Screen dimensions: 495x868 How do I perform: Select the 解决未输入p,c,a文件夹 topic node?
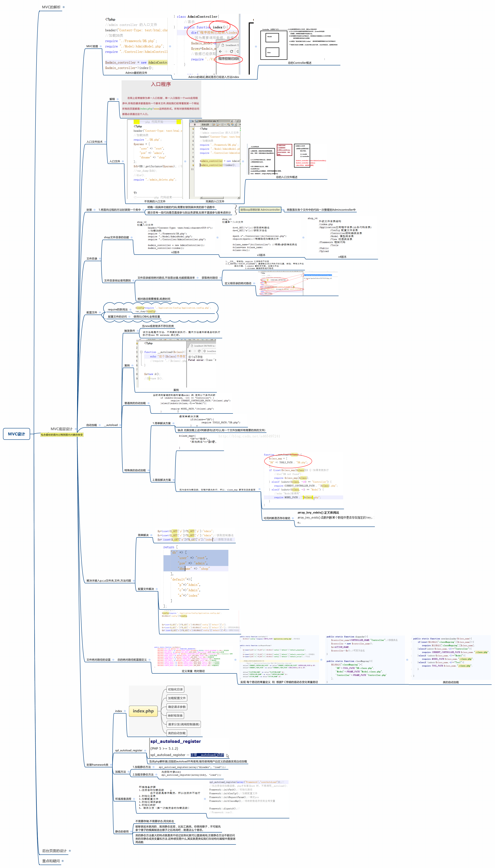(108, 581)
